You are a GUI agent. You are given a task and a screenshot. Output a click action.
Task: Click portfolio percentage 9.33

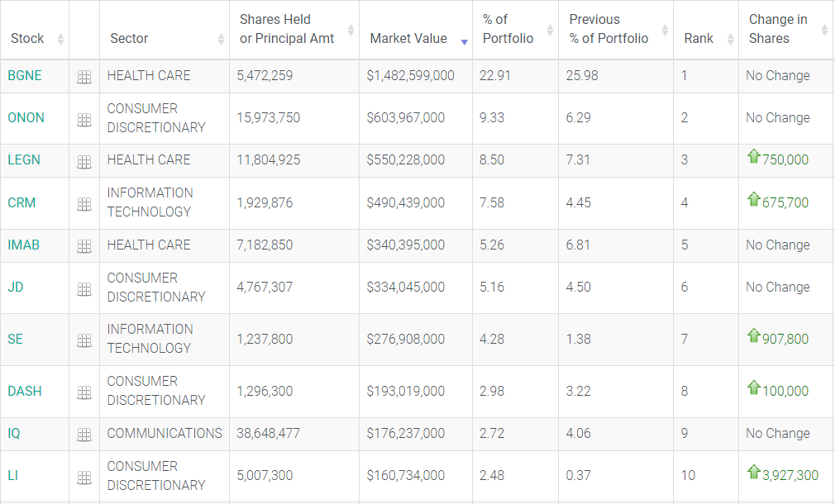coord(492,117)
